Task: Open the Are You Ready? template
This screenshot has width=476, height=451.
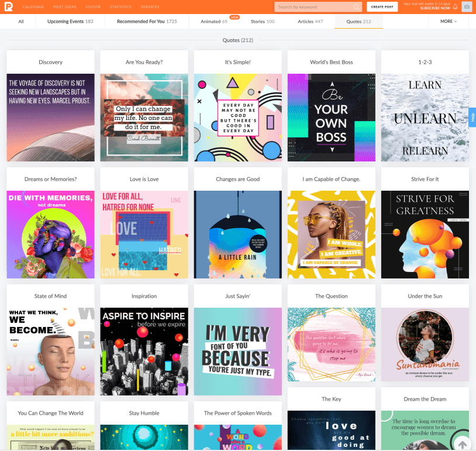Action: coord(144,106)
